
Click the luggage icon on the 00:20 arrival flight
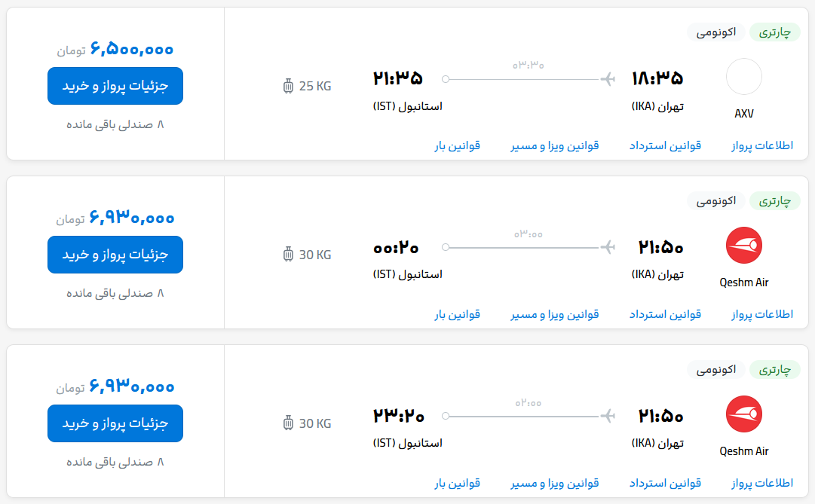289,255
